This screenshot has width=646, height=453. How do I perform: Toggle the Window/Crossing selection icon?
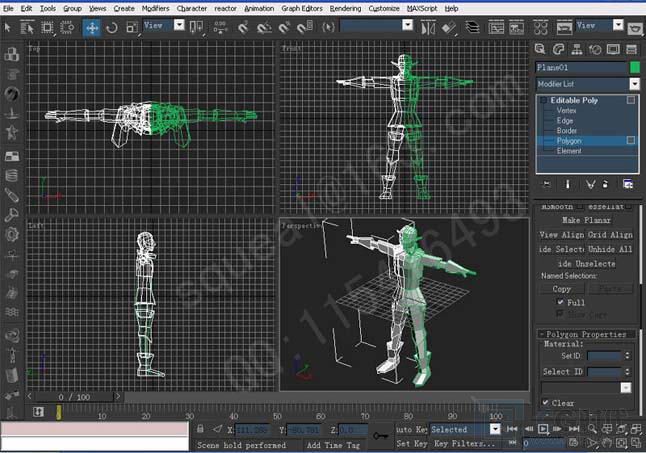pos(67,28)
